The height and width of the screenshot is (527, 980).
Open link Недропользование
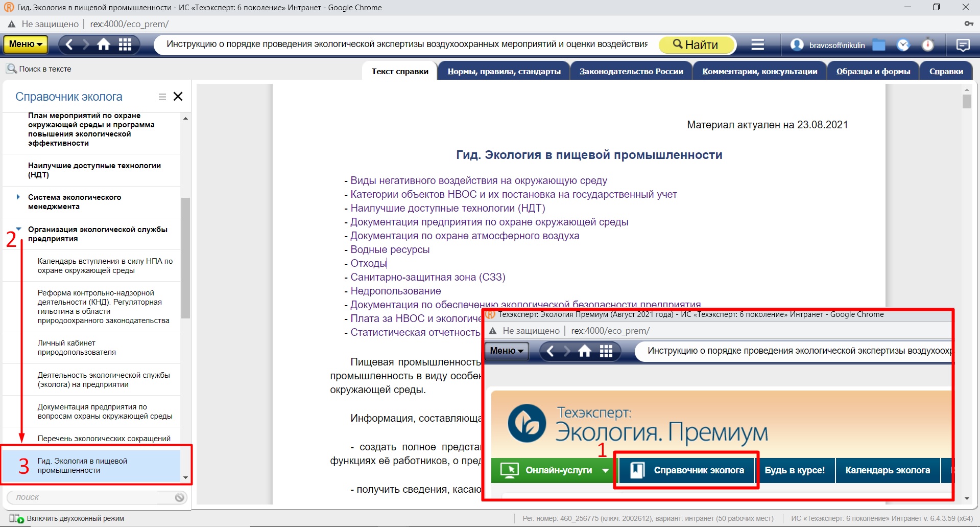396,291
